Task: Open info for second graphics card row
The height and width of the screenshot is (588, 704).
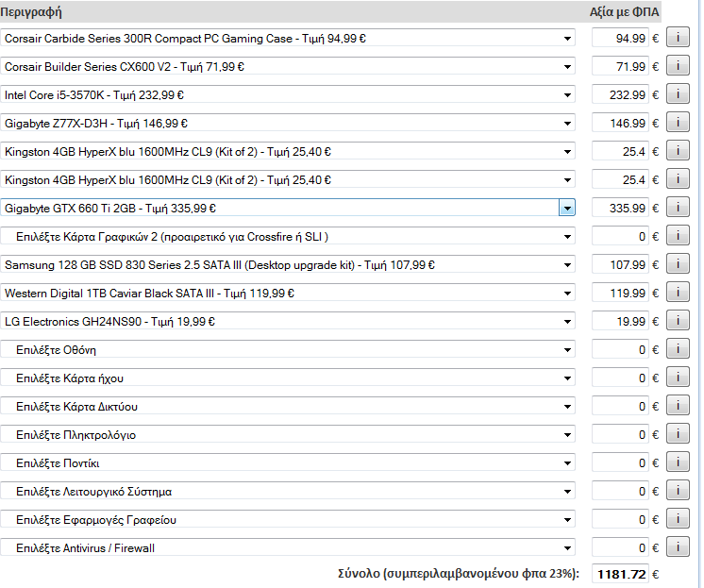Action: [678, 236]
